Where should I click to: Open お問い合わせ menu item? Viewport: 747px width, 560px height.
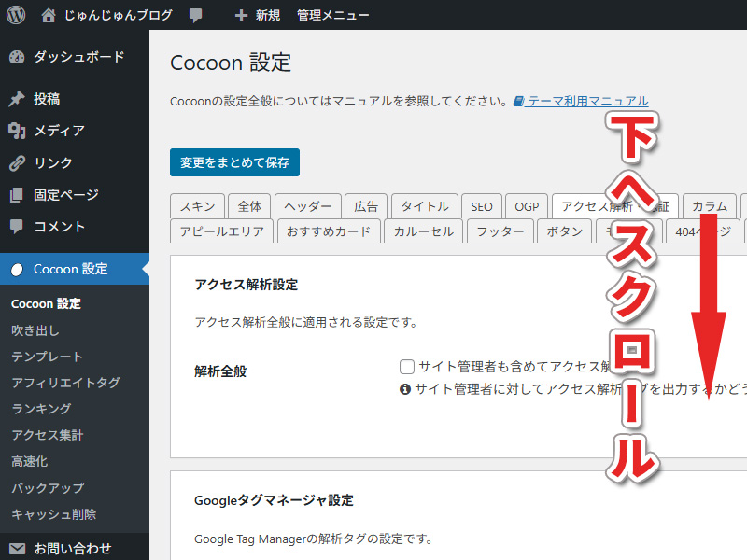coord(75,549)
